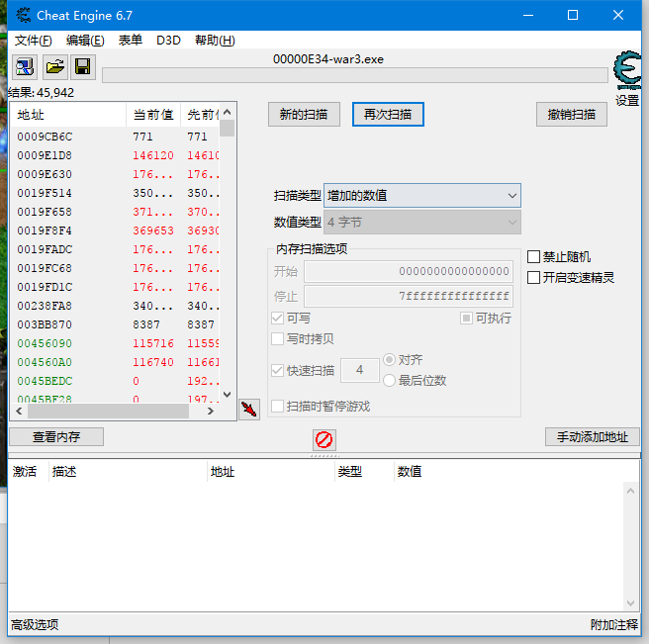This screenshot has height=644, width=649.
Task: Click the 00000E34-war3.exe process label
Action: coord(328,59)
